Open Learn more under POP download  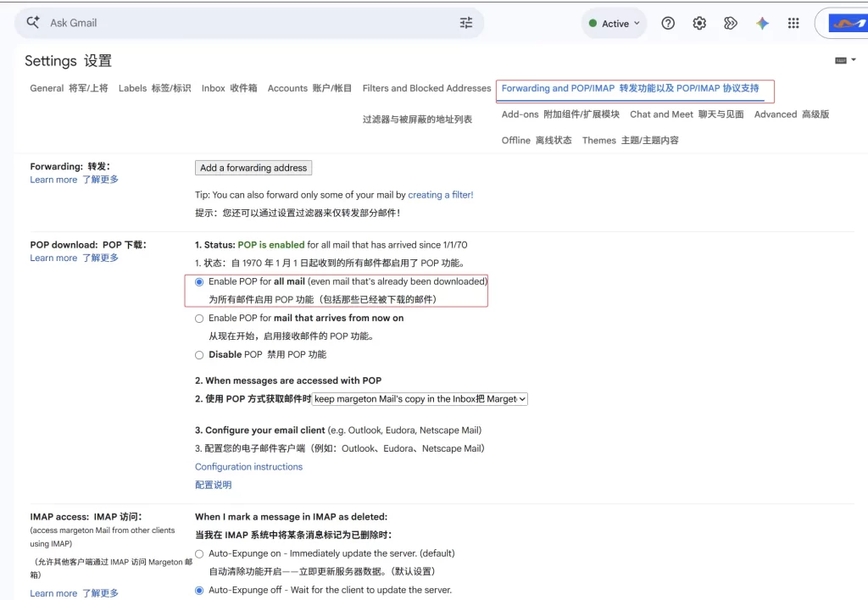pyautogui.click(x=75, y=258)
